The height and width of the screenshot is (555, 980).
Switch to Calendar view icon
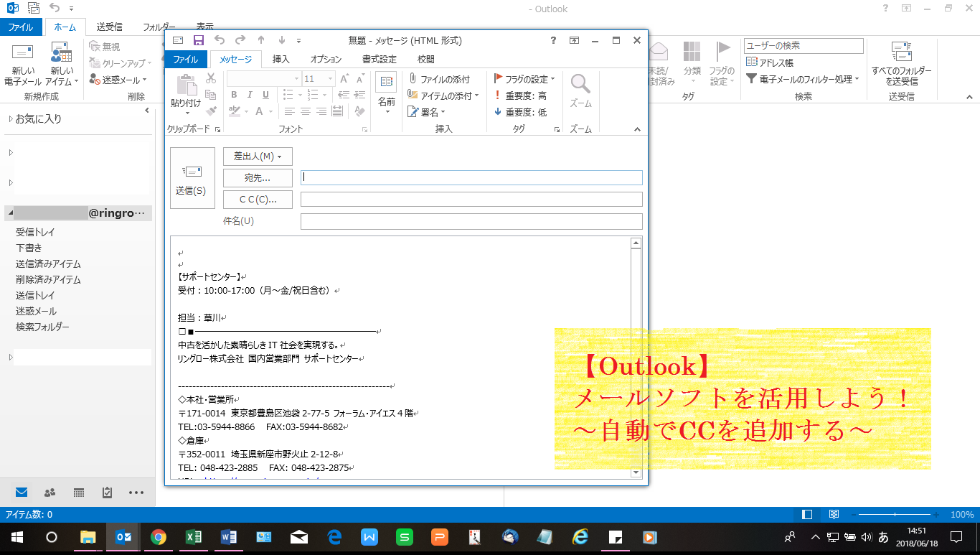pos(79,493)
